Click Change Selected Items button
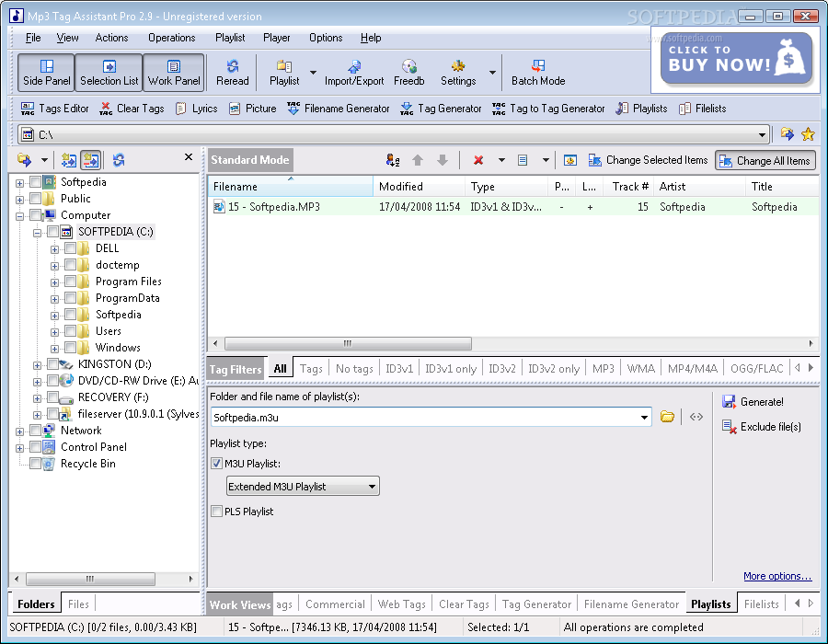This screenshot has height=644, width=828. coord(648,160)
